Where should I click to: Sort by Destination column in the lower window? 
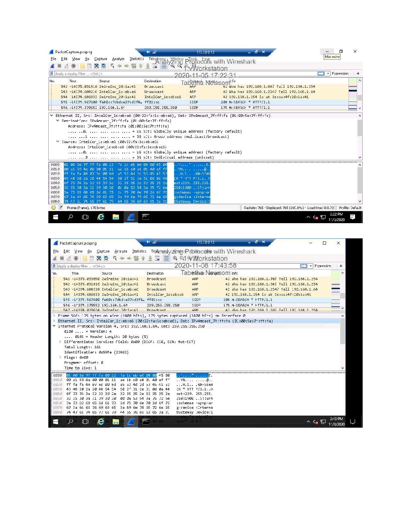click(155, 273)
